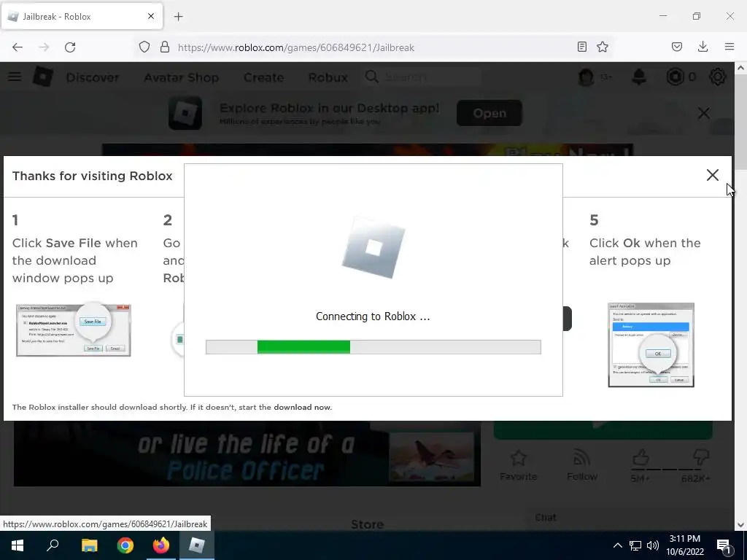Reload the page with the refresh icon
747x560 pixels.
pyautogui.click(x=70, y=47)
